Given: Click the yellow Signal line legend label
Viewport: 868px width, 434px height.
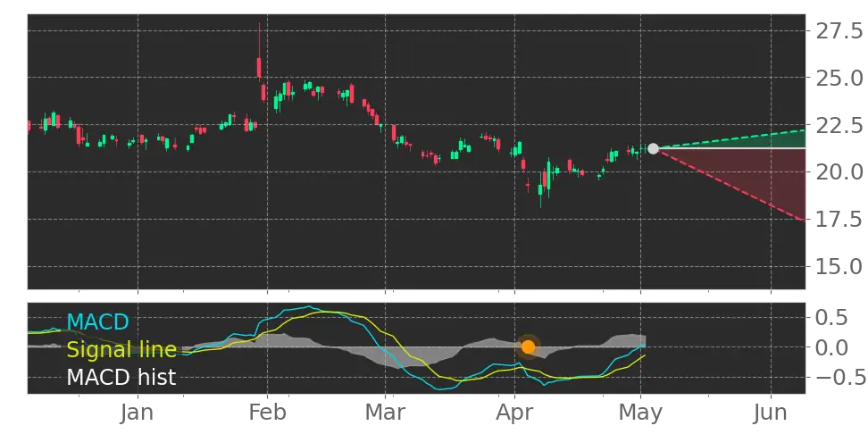Looking at the screenshot, I should pyautogui.click(x=121, y=350).
